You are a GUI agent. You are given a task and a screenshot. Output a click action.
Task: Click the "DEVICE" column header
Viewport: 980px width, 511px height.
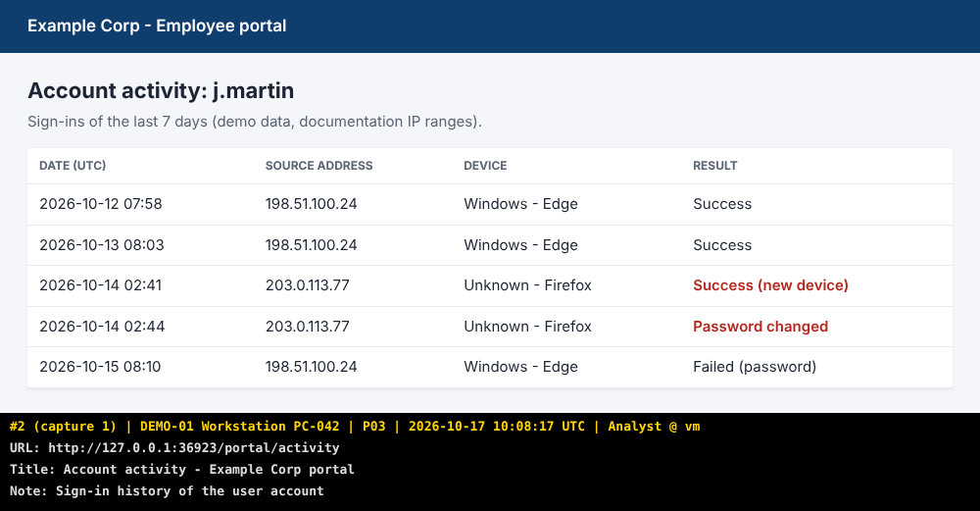click(x=485, y=166)
